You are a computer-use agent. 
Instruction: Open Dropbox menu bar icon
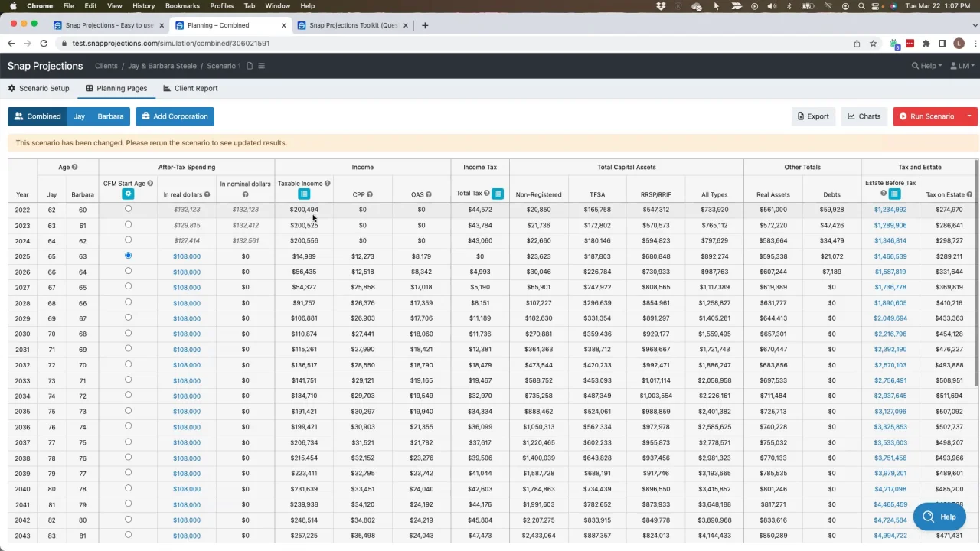(x=661, y=6)
